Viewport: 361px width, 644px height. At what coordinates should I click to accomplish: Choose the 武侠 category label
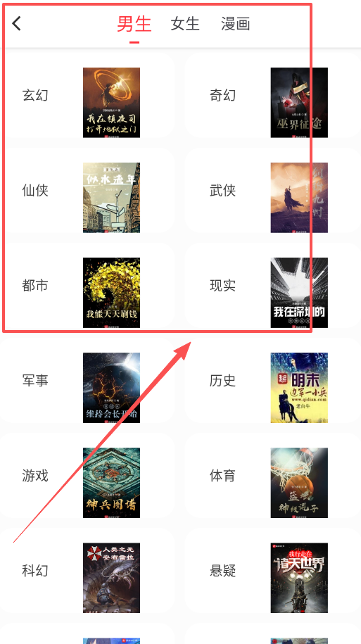click(222, 191)
